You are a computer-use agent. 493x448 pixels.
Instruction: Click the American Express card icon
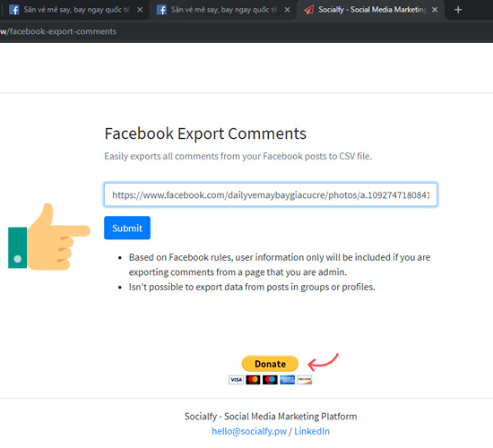(x=287, y=380)
